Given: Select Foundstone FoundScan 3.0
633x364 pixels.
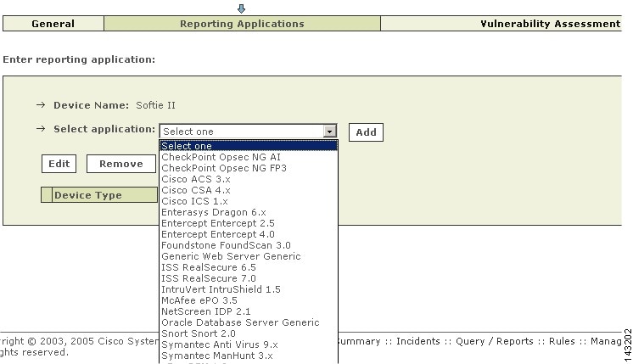Looking at the screenshot, I should [249, 245].
